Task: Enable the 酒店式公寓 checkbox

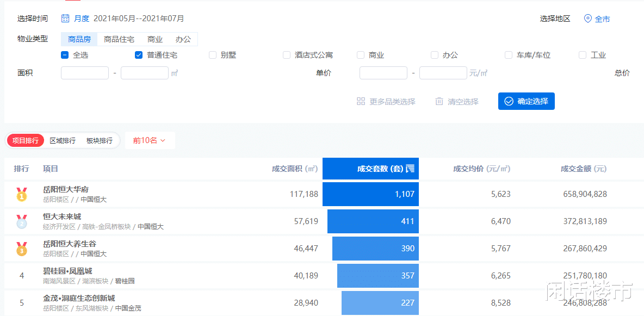Action: [286, 55]
